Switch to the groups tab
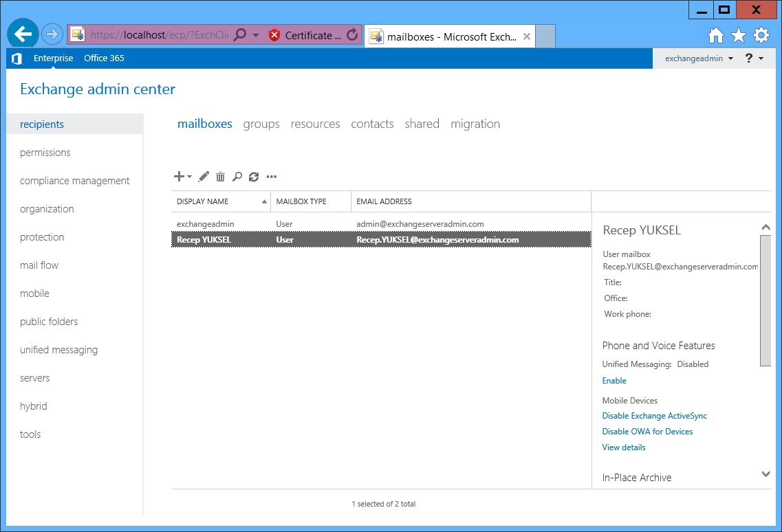The height and width of the screenshot is (532, 782). 261,124
